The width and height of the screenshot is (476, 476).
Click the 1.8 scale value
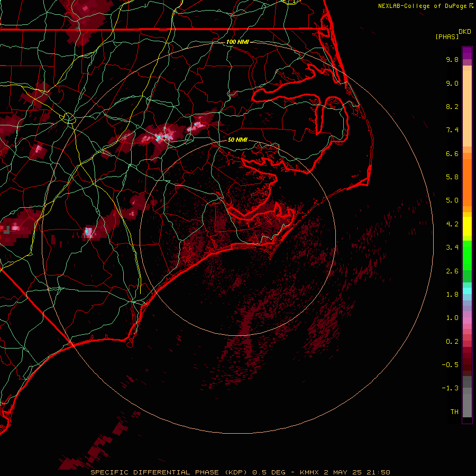(x=452, y=295)
